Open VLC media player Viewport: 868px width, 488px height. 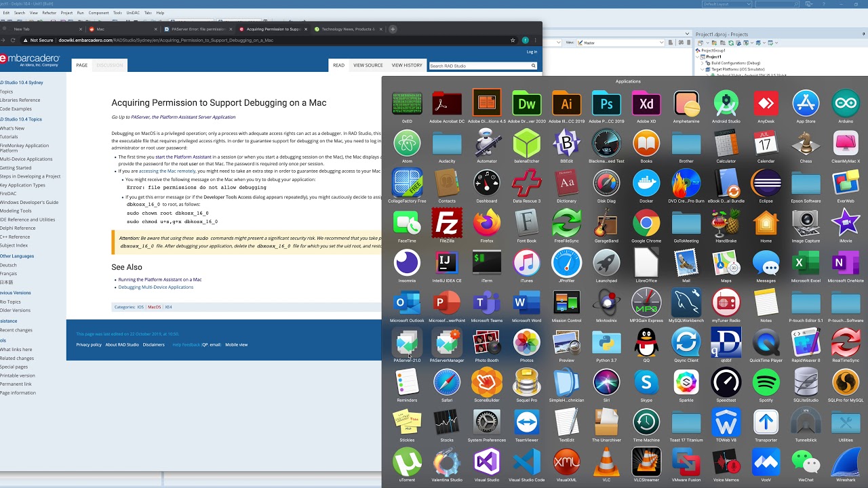(606, 462)
